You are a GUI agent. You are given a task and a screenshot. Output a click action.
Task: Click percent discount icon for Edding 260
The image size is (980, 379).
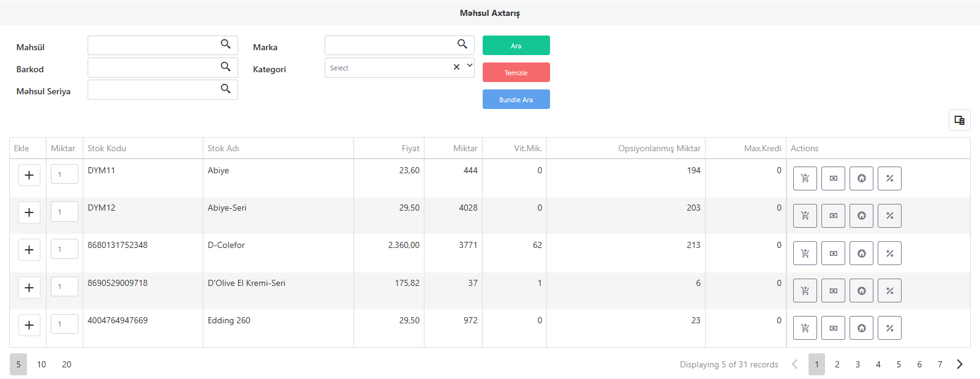coord(889,328)
